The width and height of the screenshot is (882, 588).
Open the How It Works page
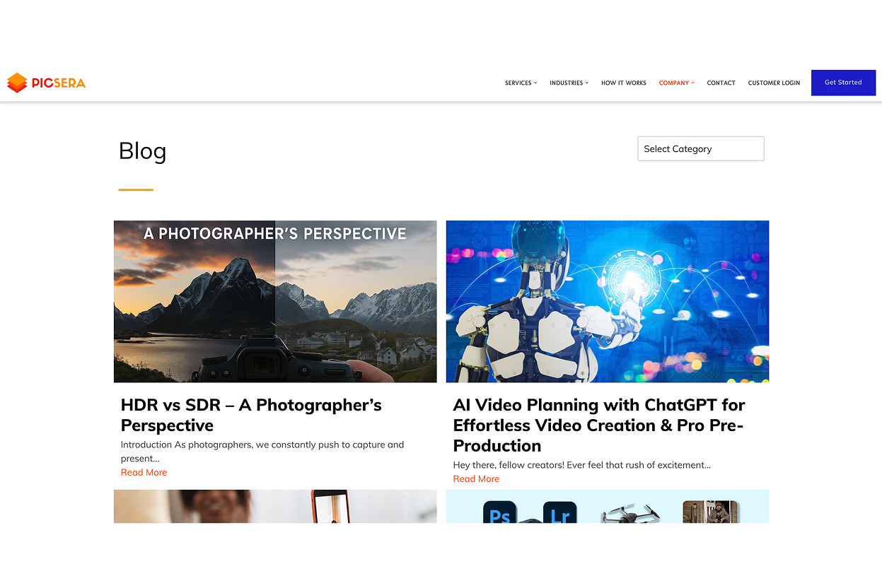click(623, 83)
